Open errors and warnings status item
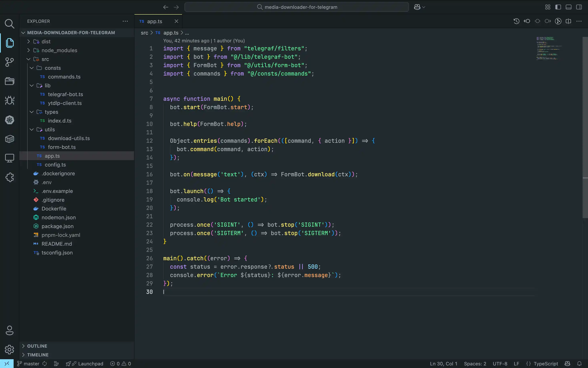Screen dimensions: 588x368 tap(121, 364)
